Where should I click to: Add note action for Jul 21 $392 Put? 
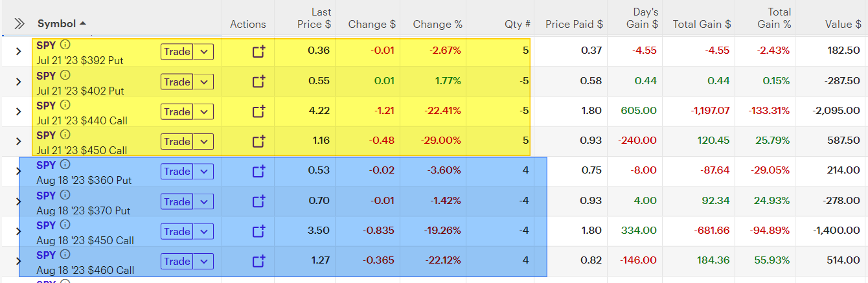258,52
